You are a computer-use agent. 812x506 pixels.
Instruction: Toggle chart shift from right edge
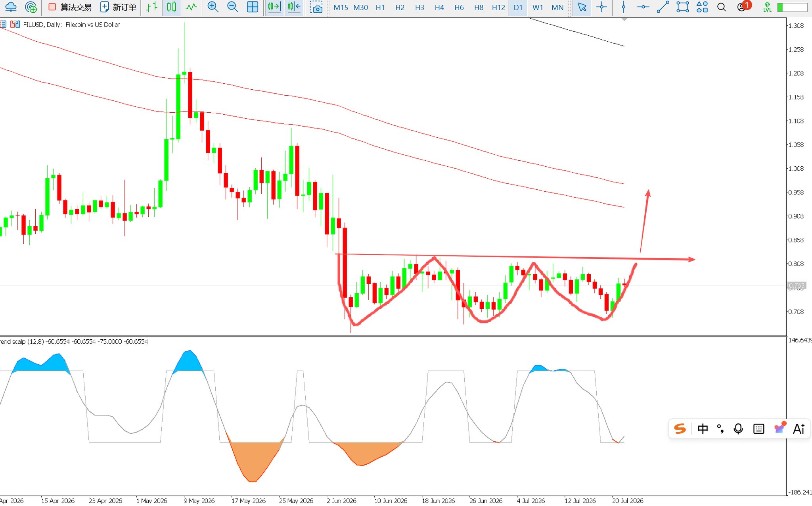coord(294,7)
